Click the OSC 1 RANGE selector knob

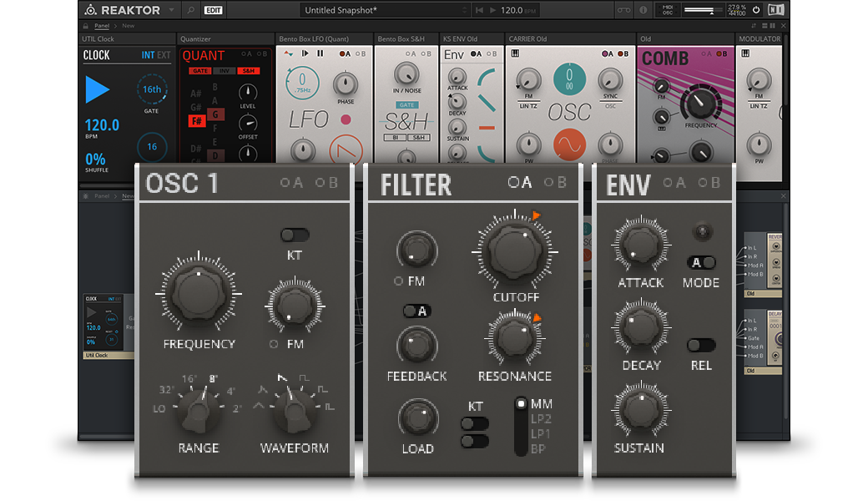(x=199, y=412)
